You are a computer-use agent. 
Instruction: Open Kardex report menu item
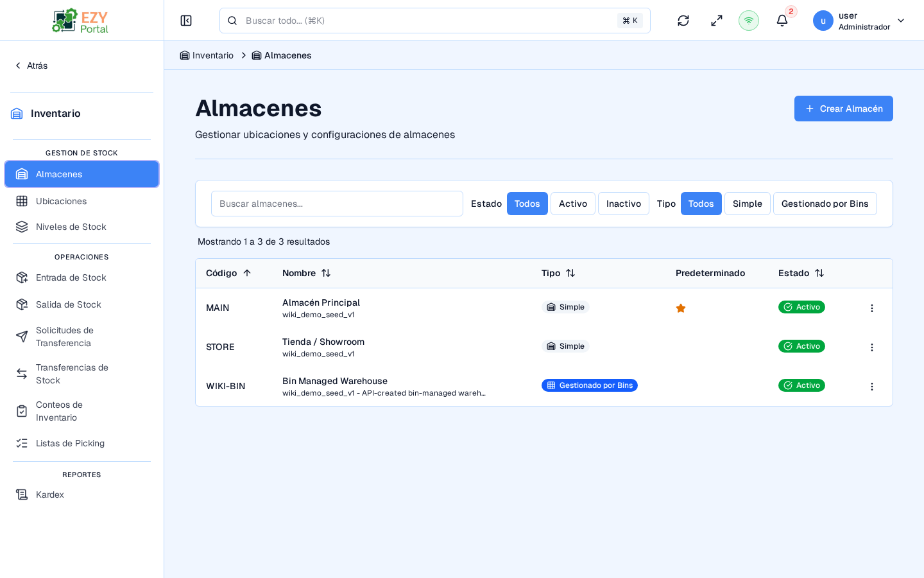pyautogui.click(x=81, y=495)
